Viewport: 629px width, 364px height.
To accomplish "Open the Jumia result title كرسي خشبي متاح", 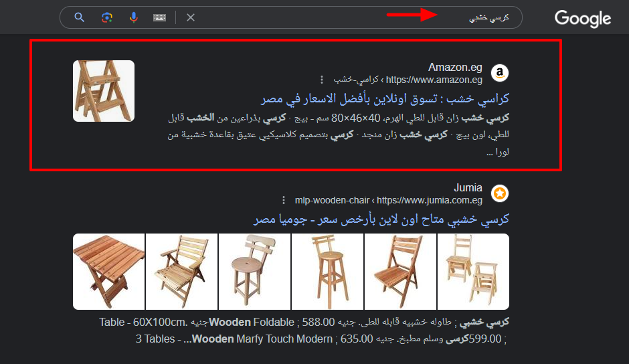I will click(381, 219).
